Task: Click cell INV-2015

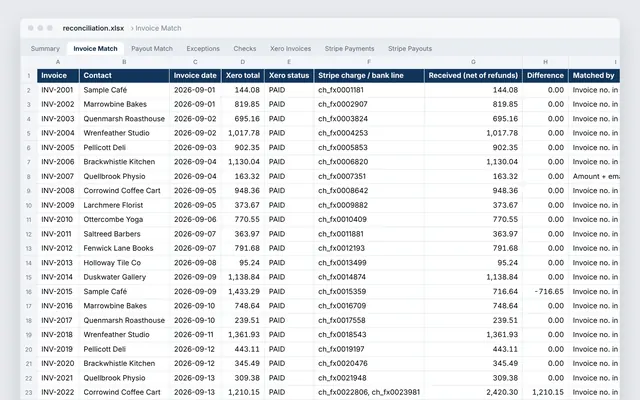Action: tap(58, 292)
